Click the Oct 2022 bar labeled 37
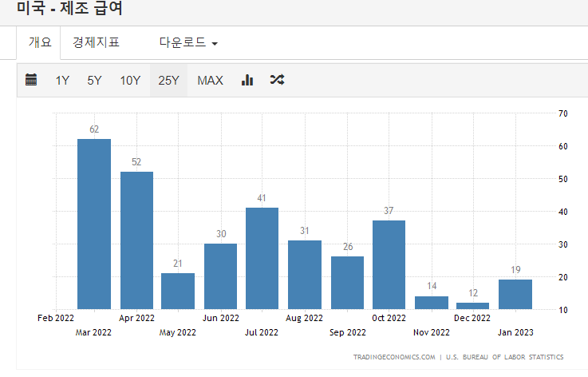Viewport: 588px width, 377px height. click(389, 264)
